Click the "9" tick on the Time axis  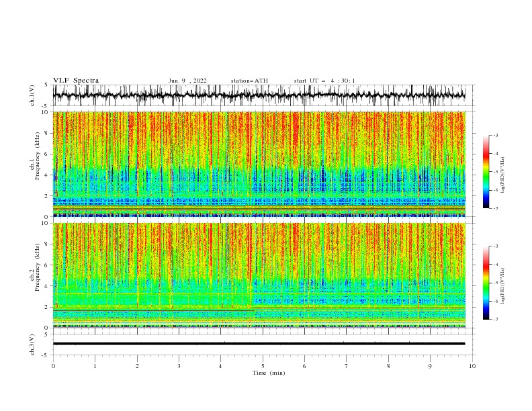point(430,366)
